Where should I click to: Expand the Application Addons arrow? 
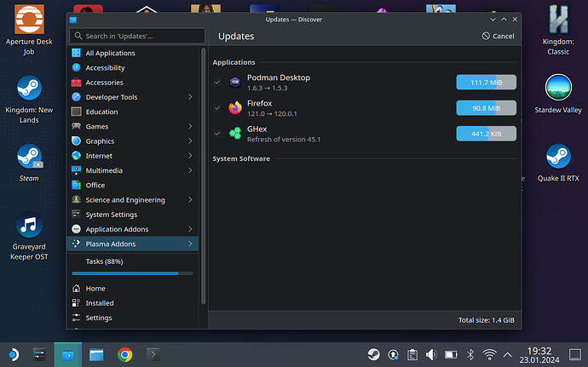[x=190, y=229]
